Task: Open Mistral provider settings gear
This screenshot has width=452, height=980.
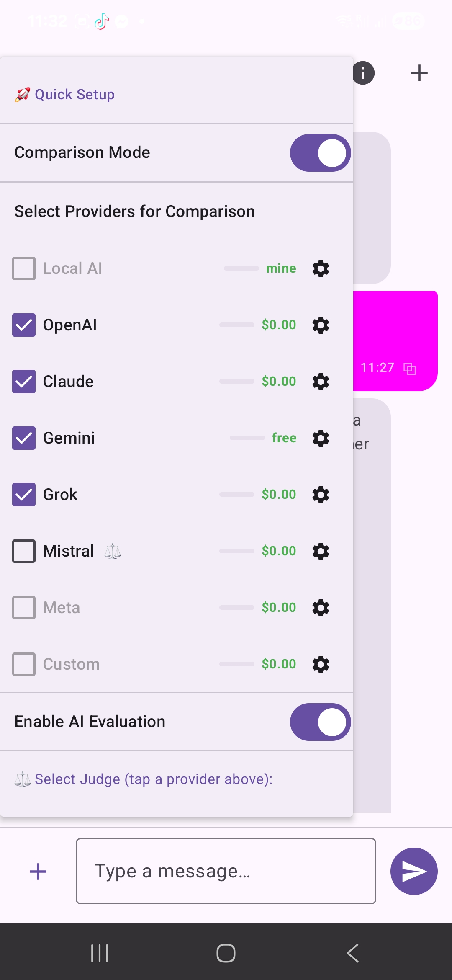Action: 321,551
